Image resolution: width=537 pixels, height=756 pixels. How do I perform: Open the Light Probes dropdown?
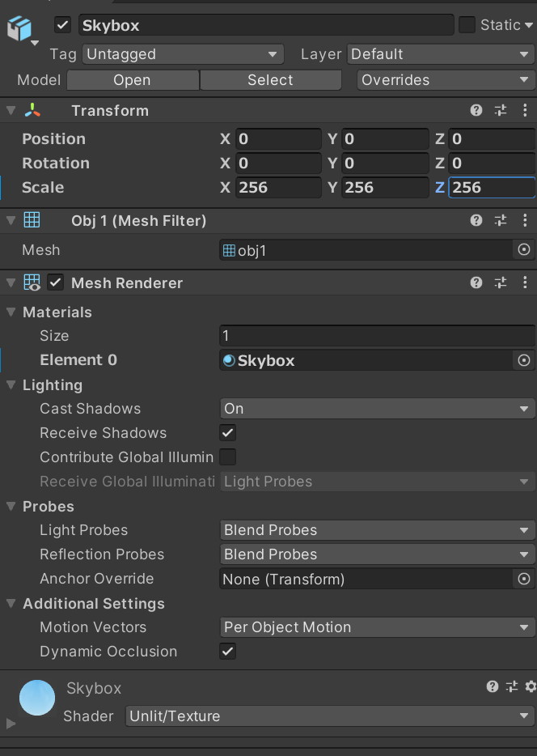377,530
